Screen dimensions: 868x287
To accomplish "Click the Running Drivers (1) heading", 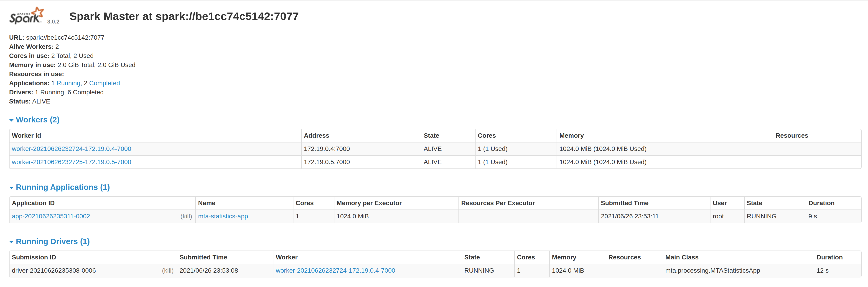I will pyautogui.click(x=53, y=242).
